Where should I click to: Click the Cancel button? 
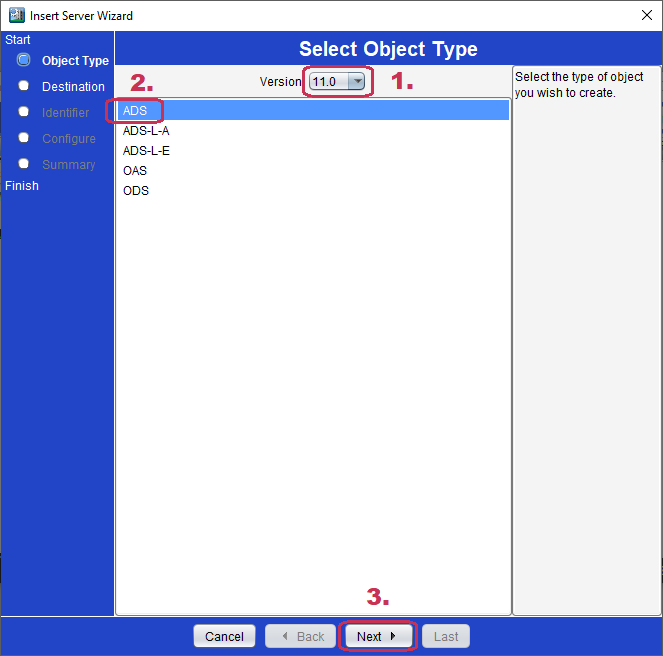point(225,636)
